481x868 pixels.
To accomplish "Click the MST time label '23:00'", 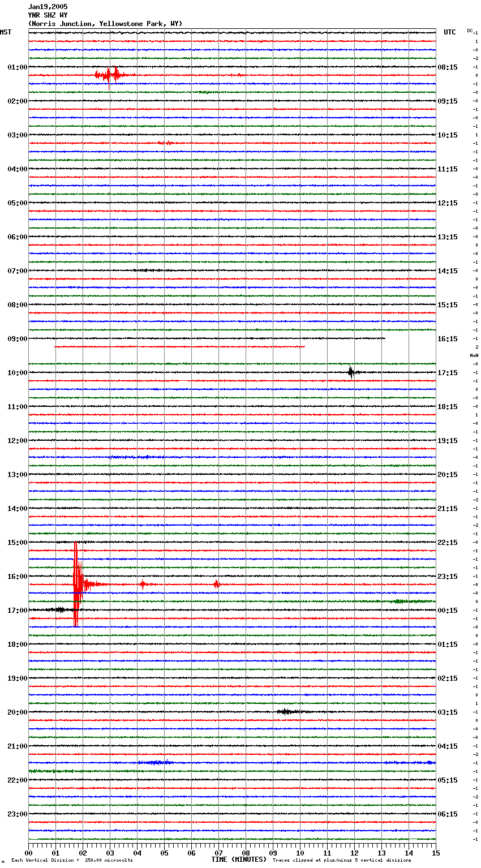I will tap(18, 814).
